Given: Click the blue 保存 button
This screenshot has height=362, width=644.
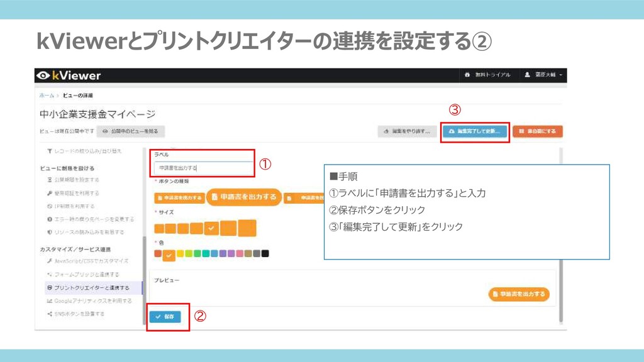Looking at the screenshot, I should tap(165, 317).
